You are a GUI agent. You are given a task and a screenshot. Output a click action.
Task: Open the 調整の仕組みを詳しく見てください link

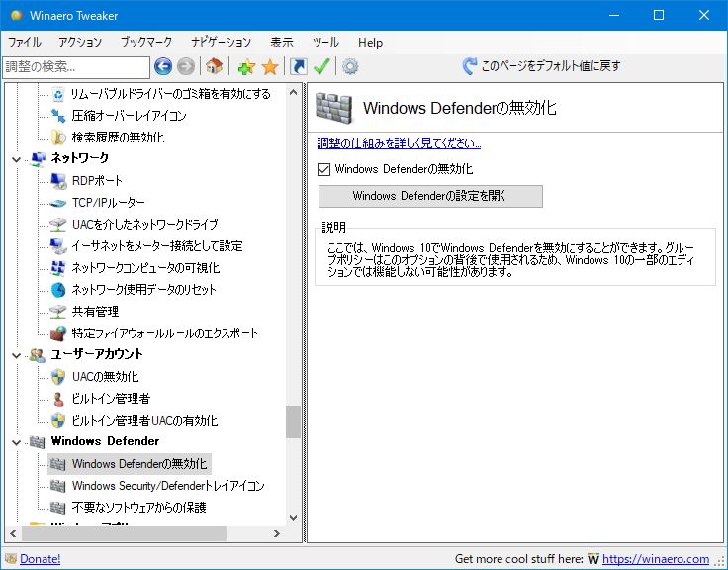tap(399, 142)
